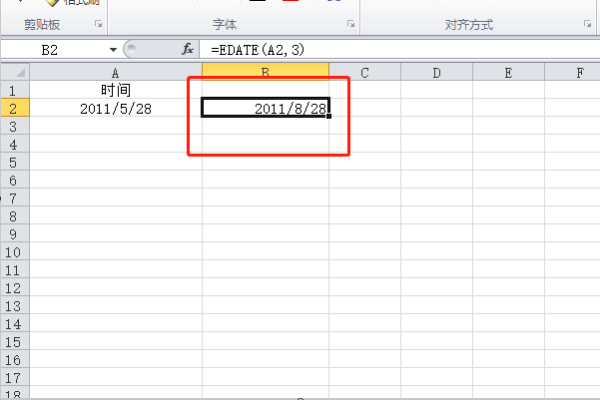The width and height of the screenshot is (600, 400).
Task: Select row 2 header
Action: tap(15, 108)
